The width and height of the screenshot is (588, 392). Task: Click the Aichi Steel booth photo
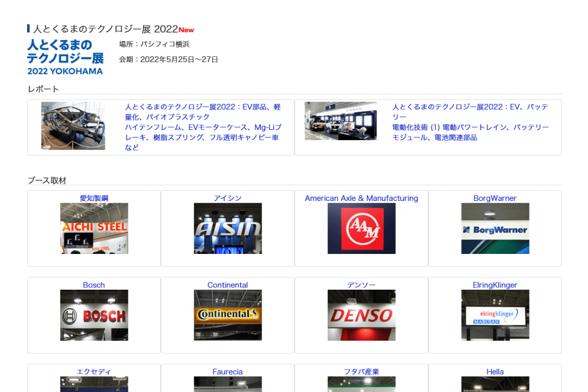tap(94, 228)
